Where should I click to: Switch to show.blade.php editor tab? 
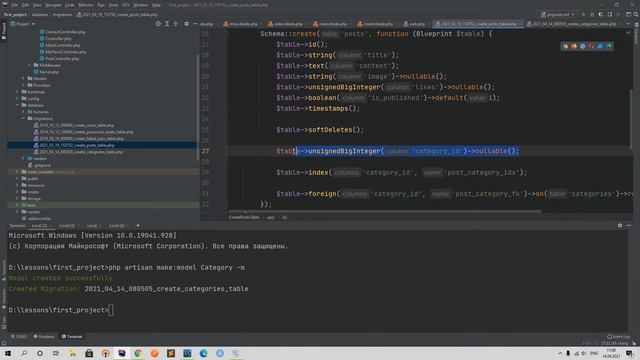(240, 24)
